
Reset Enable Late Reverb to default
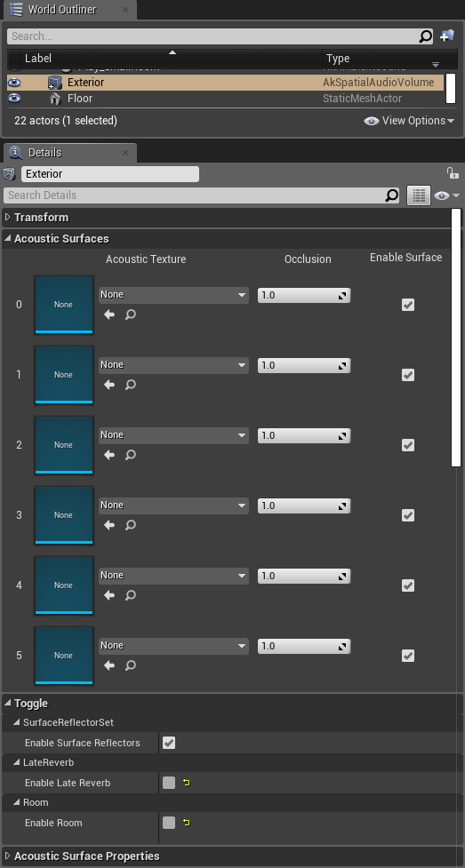coord(186,783)
